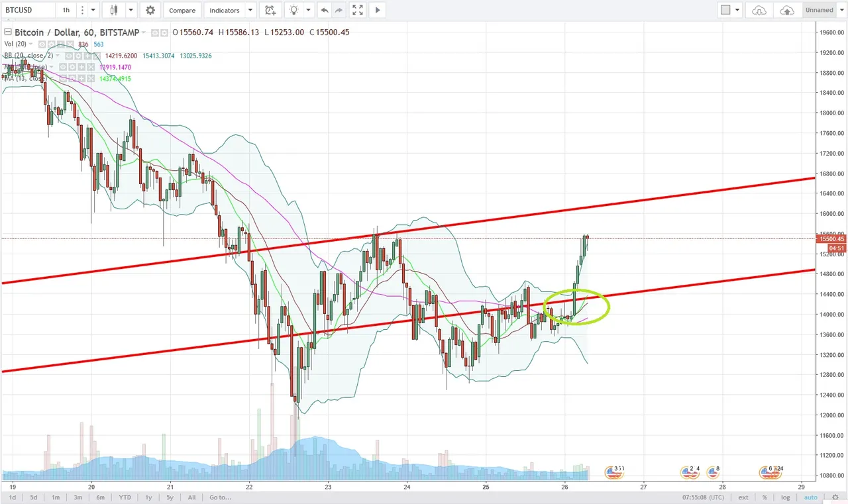Expand the chart style dropdown arrow
The height and width of the screenshot is (504, 848).
pyautogui.click(x=131, y=10)
